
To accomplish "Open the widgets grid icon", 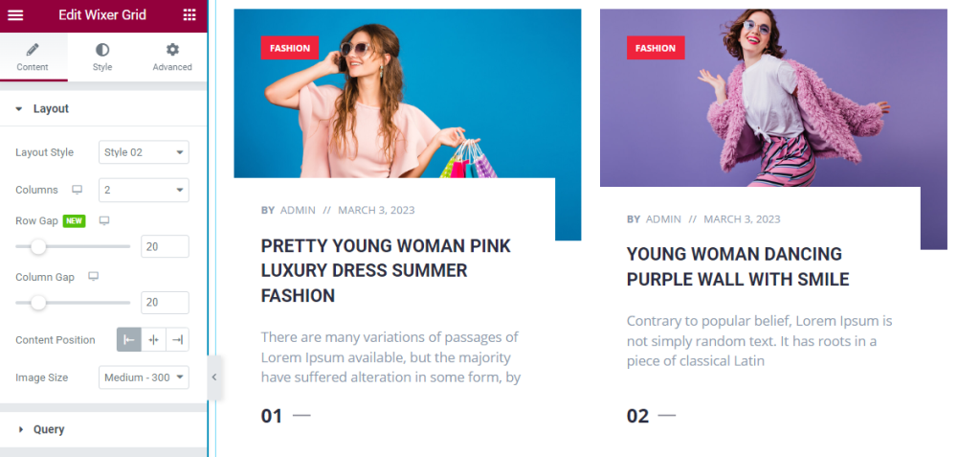I will [x=189, y=15].
